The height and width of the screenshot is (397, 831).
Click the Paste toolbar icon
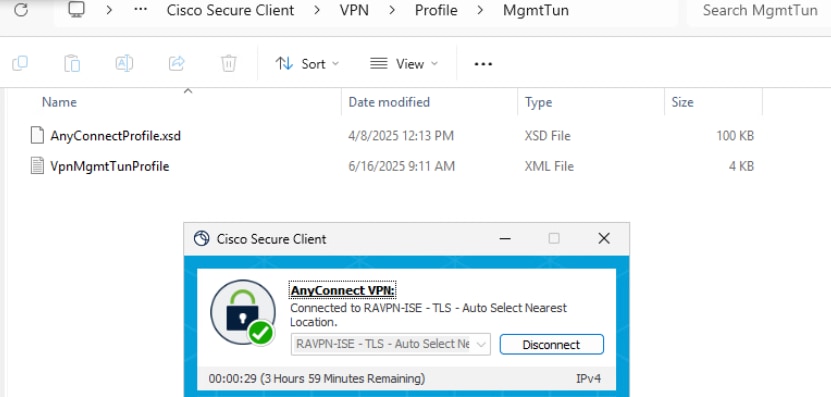(72, 64)
